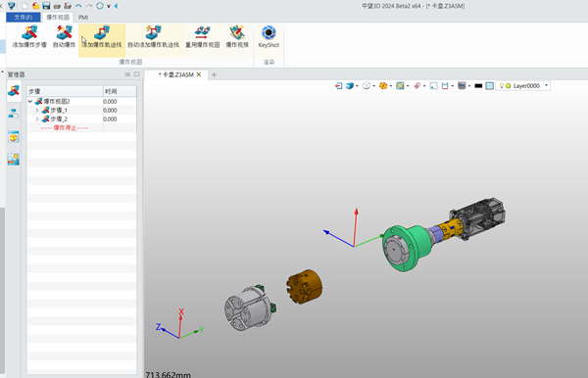Switch to the 爆炸视图 ribbon tab
Viewport: 588px width, 378px height.
pos(58,18)
